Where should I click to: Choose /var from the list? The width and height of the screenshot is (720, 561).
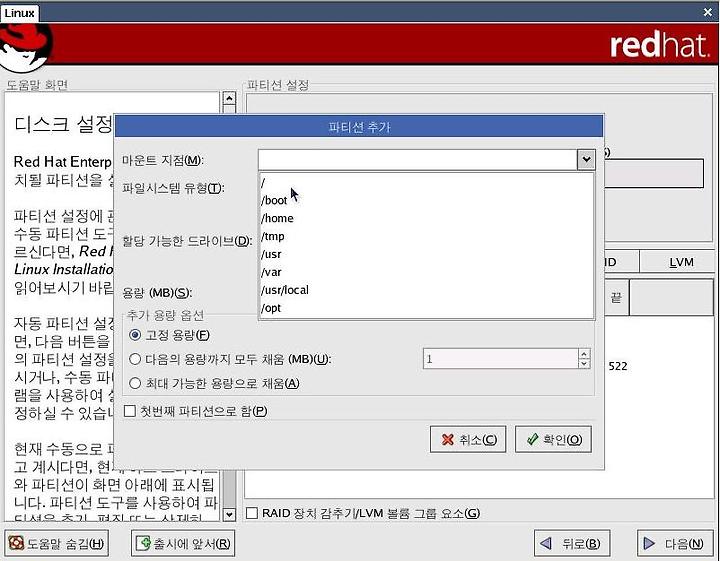pos(426,272)
